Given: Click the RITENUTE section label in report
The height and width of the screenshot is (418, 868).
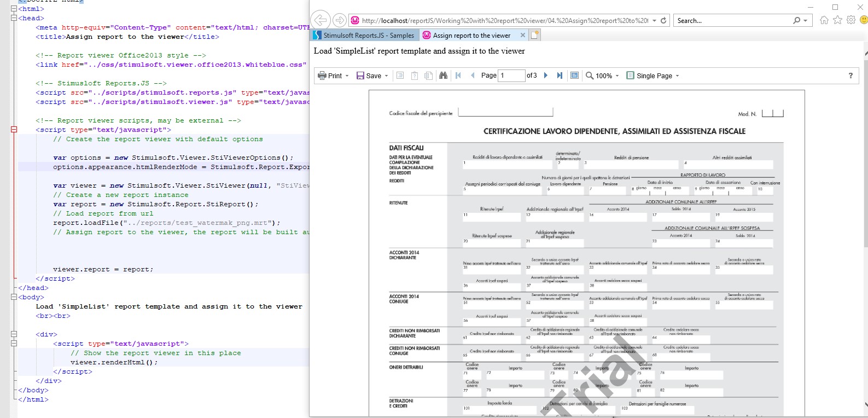Looking at the screenshot, I should [x=399, y=203].
